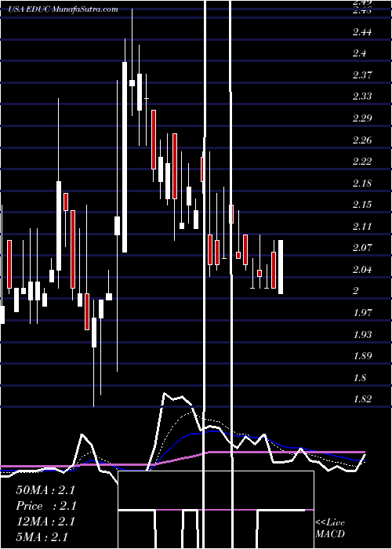Click the 50MA : 2.1 label

45,490
